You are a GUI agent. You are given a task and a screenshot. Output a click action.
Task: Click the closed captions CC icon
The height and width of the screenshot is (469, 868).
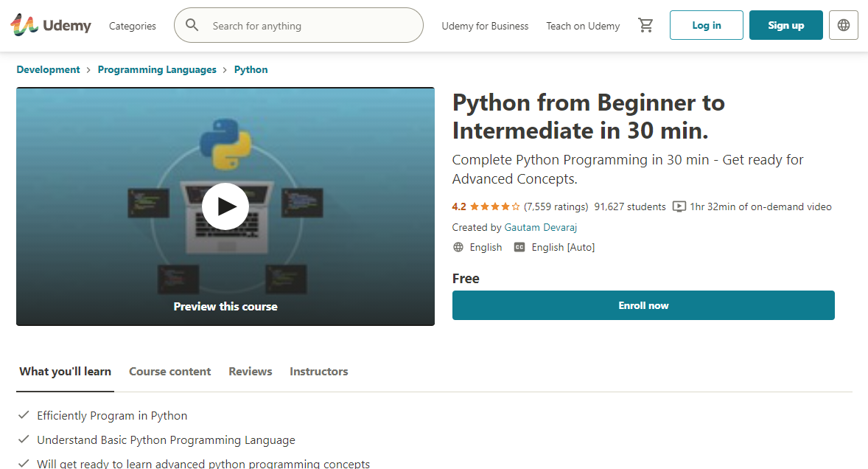[519, 248]
